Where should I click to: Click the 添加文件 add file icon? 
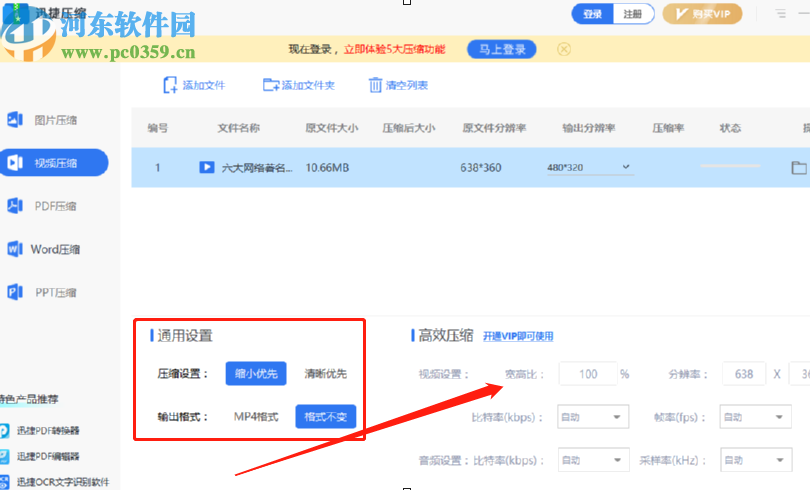pos(170,85)
